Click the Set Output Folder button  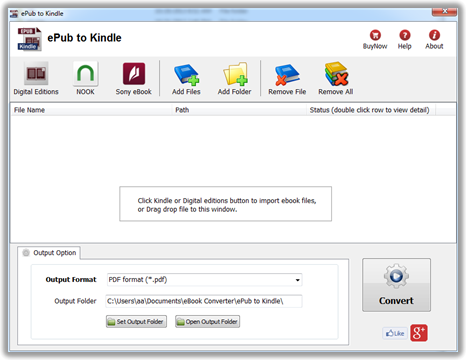(x=136, y=322)
